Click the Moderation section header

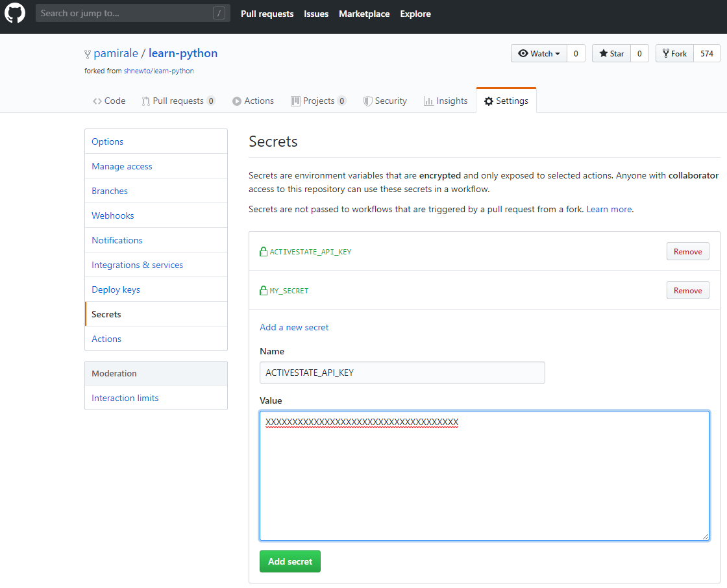pyautogui.click(x=156, y=373)
